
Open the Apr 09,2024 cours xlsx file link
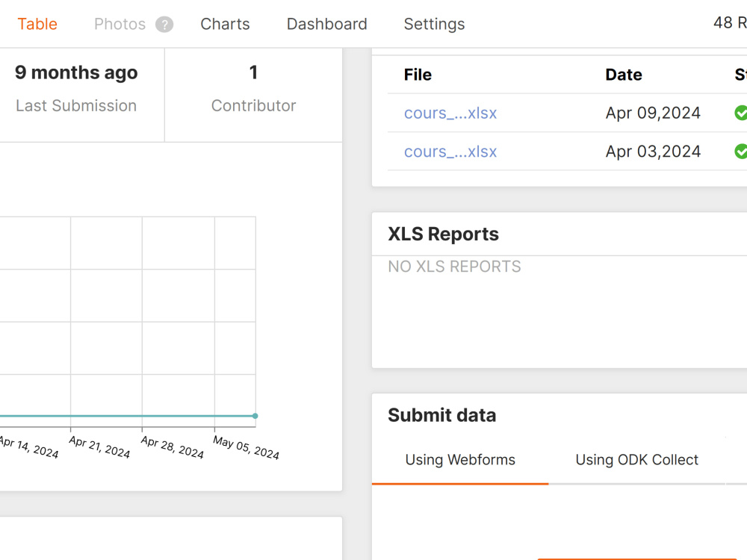[450, 113]
